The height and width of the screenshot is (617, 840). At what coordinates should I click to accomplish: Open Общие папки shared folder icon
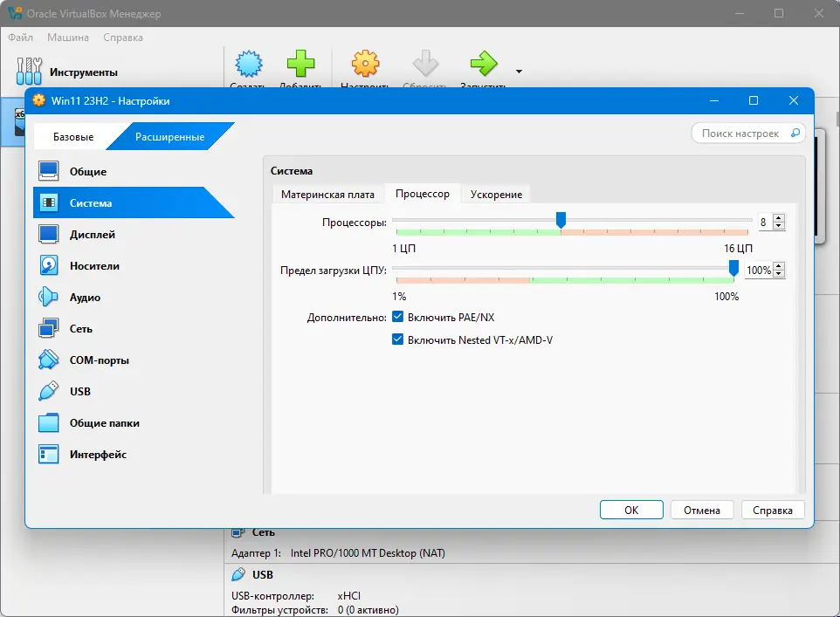pos(49,422)
